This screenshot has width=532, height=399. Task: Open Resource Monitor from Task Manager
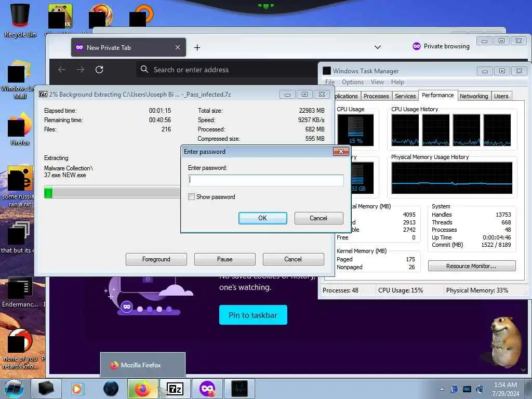click(x=472, y=266)
